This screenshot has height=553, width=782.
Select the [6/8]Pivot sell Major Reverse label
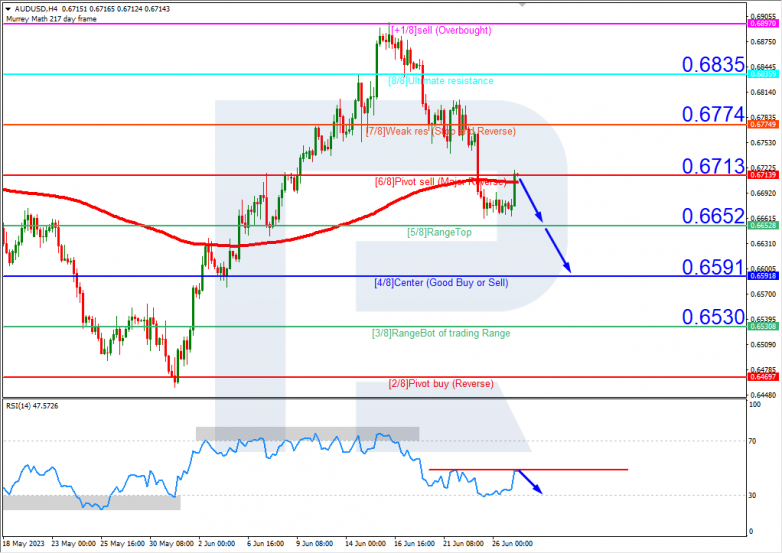[440, 182]
